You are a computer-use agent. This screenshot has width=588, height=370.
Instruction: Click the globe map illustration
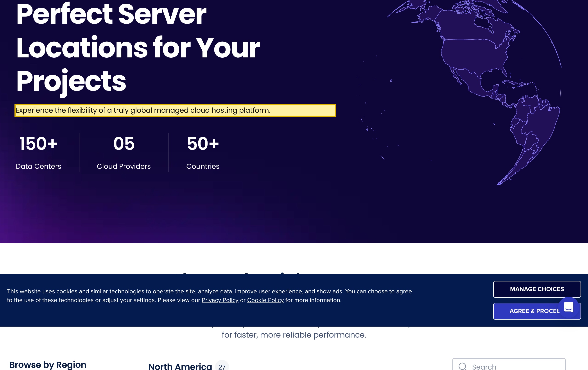tap(474, 93)
